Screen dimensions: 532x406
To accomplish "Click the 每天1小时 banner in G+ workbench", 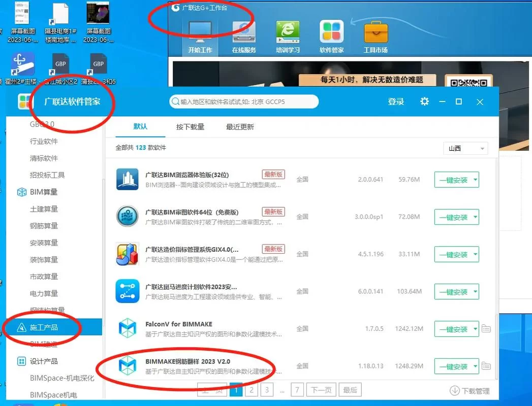I will point(367,80).
